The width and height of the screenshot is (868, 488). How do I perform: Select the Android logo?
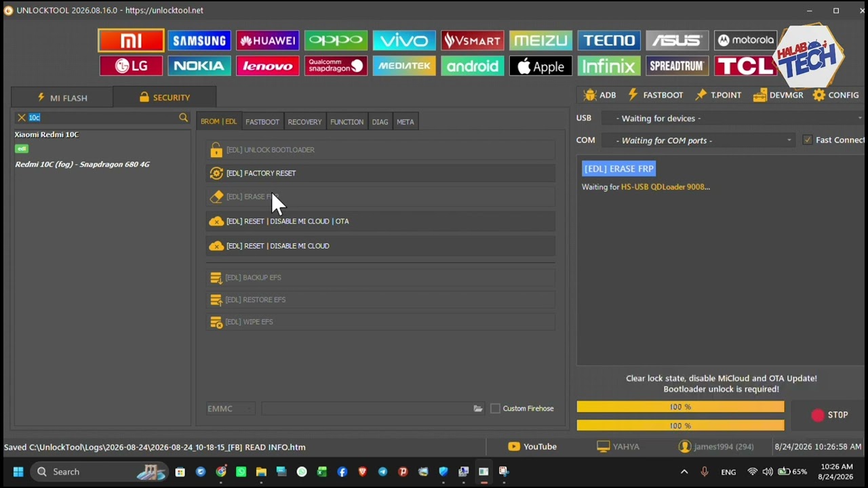coord(473,66)
